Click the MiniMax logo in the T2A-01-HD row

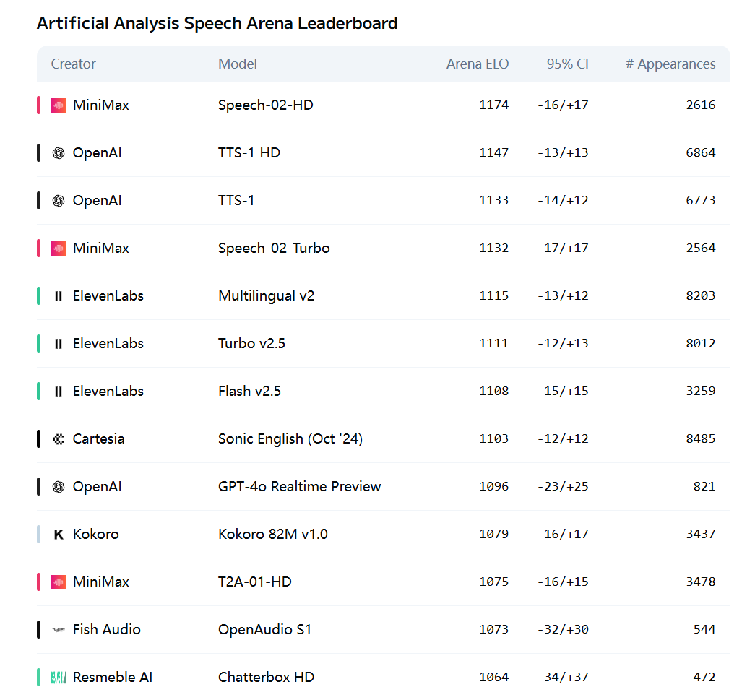pos(59,582)
